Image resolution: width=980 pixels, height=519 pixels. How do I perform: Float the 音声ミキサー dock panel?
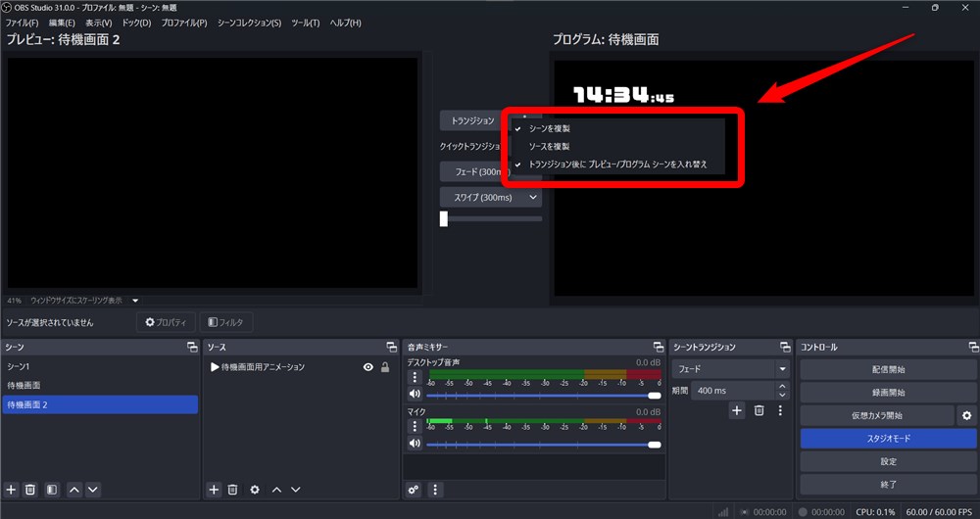click(x=659, y=348)
